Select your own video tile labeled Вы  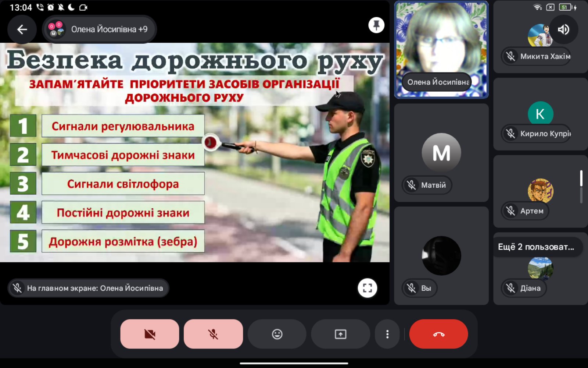441,256
